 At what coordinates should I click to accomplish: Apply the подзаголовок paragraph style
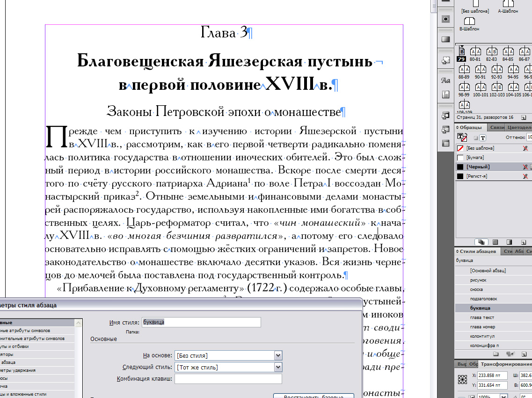493,299
